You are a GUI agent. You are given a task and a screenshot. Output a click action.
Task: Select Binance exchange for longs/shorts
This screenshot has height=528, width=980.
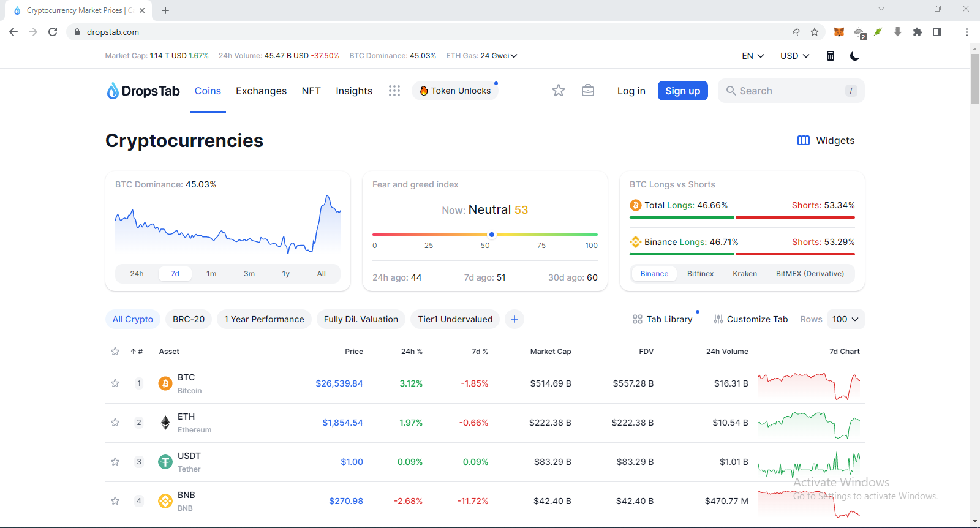pos(654,274)
